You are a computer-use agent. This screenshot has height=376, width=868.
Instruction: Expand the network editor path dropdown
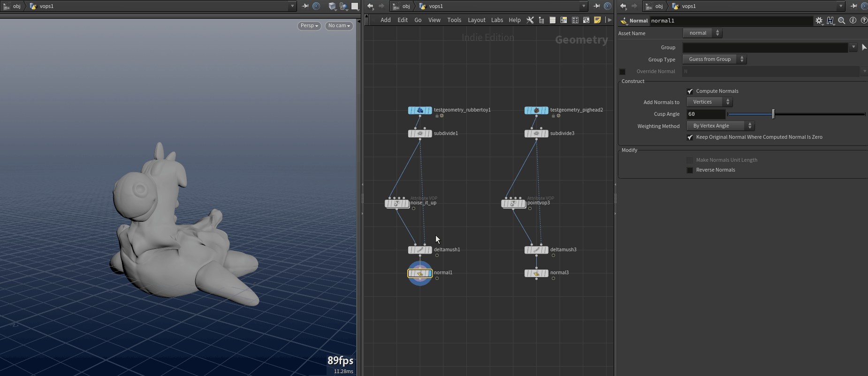[584, 6]
